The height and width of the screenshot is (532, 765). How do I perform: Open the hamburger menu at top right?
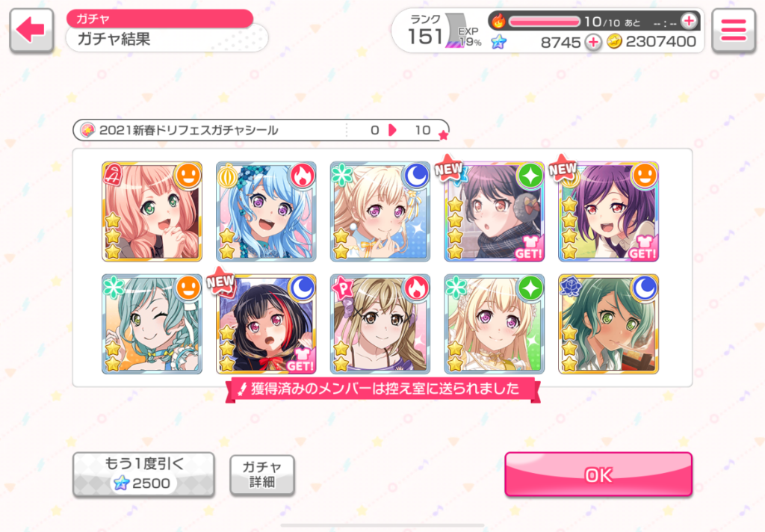pyautogui.click(x=734, y=30)
